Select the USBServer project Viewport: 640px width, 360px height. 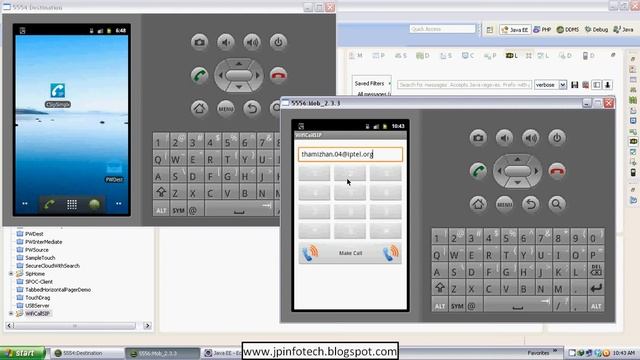click(x=37, y=306)
